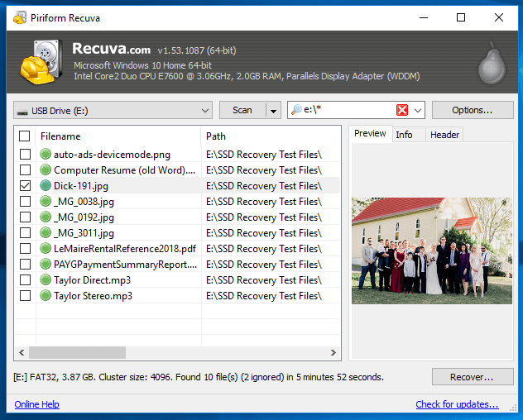
Task: Select the Computer Resume (old Word) filename
Action: point(125,170)
